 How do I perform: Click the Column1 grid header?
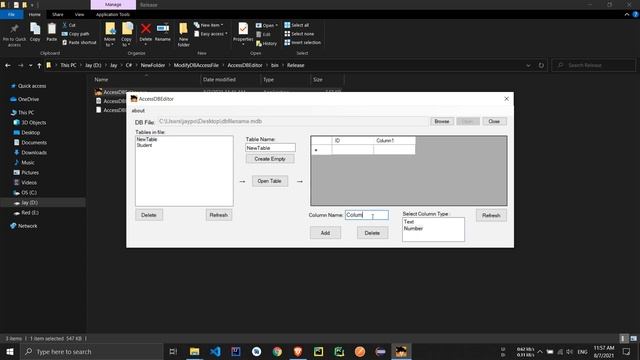point(394,140)
